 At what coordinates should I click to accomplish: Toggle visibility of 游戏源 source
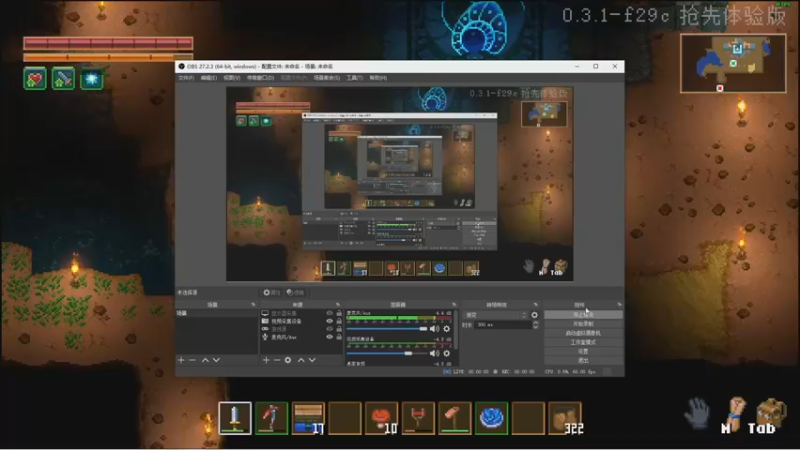pos(330,329)
